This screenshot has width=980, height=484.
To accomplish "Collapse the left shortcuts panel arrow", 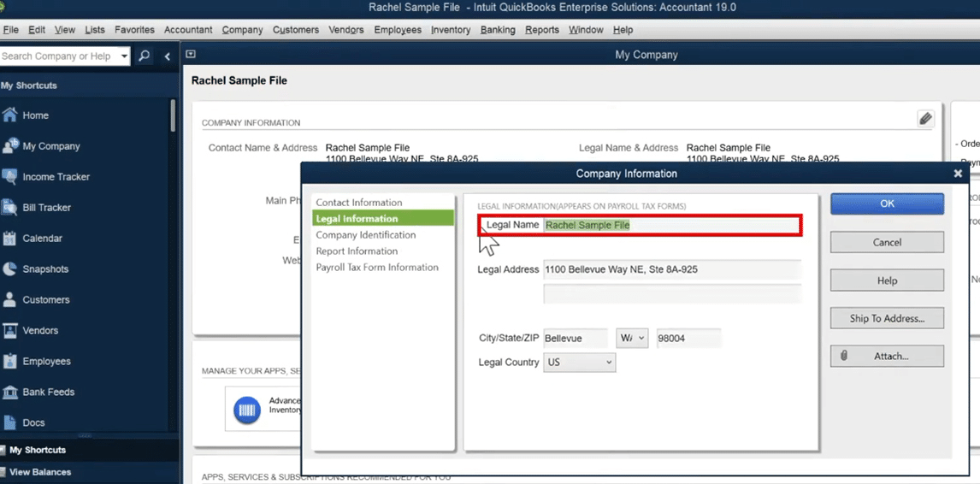I will [x=168, y=56].
